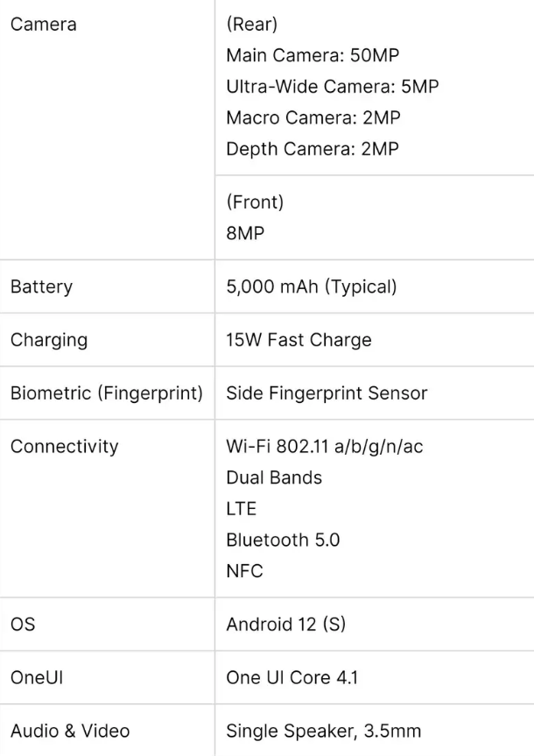Click the Depth Camera: 2MP line
This screenshot has height=756, width=534.
click(313, 149)
